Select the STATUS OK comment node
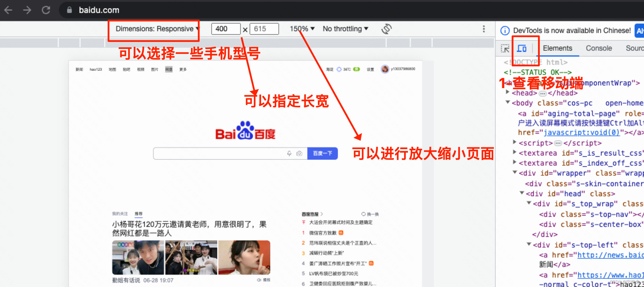This screenshot has width=644, height=287. tap(537, 72)
